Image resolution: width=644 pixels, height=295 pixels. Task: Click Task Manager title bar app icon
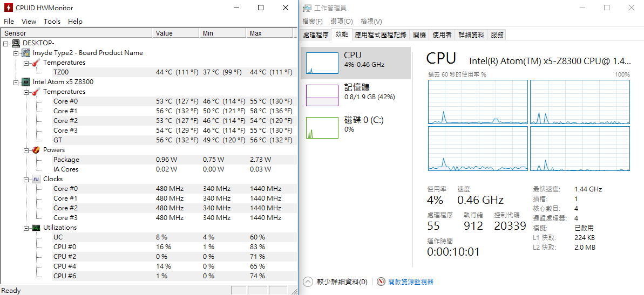tap(307, 8)
